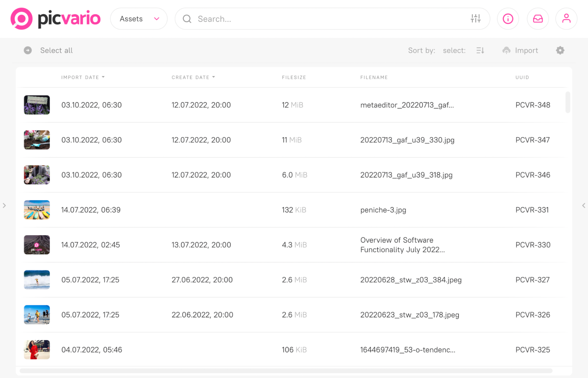The height and width of the screenshot is (378, 588).
Task: Sort by Import Date column arrow
Action: tap(103, 77)
